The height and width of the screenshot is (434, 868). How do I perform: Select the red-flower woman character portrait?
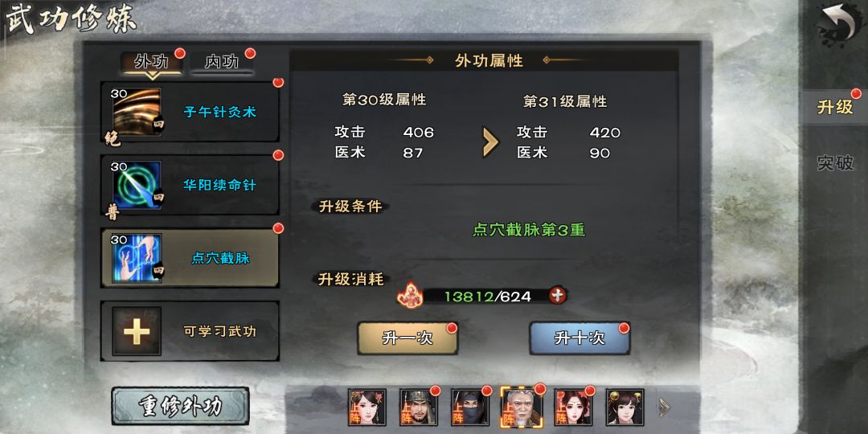[x=573, y=407]
